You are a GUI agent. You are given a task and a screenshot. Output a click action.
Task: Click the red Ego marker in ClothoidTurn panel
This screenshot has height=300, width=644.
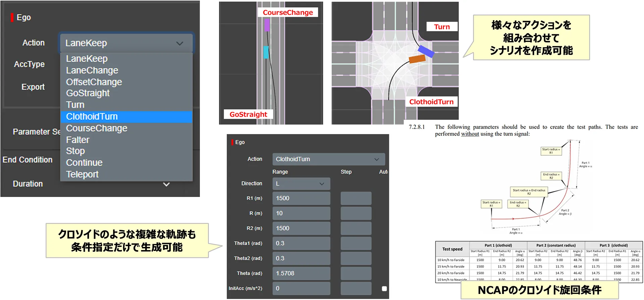(232, 142)
